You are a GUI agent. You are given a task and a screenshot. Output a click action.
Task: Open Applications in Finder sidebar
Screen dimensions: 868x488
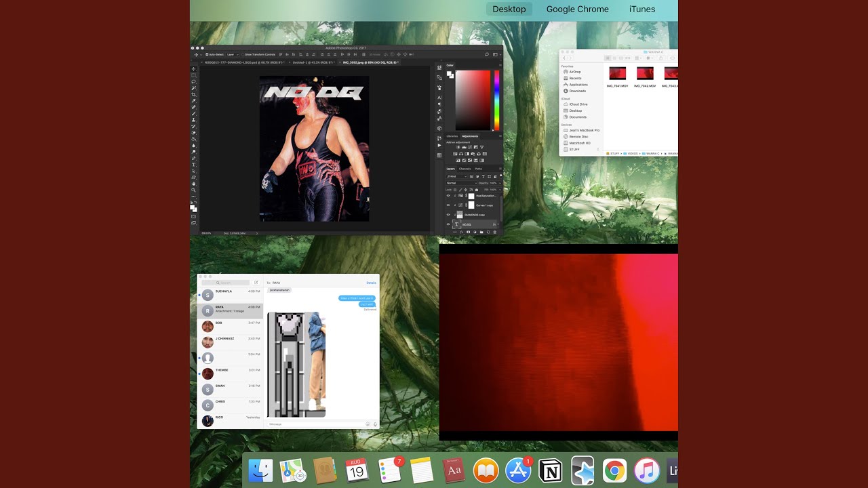pos(578,85)
